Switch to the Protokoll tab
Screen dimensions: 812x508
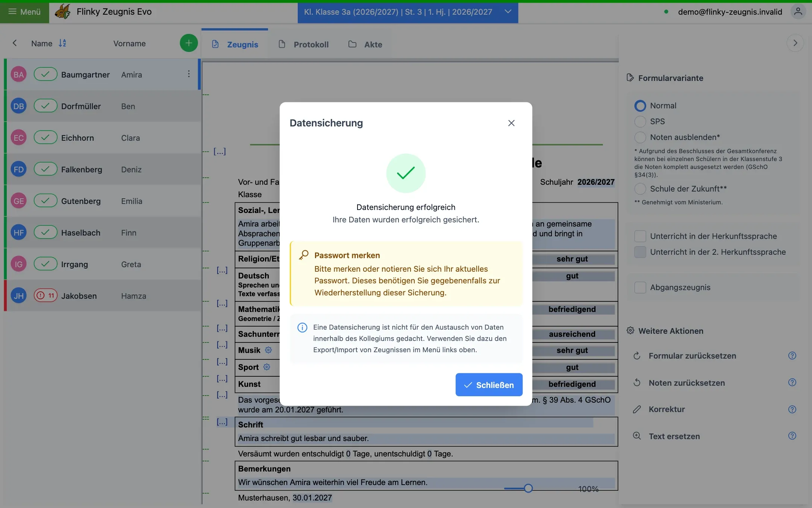click(x=304, y=44)
